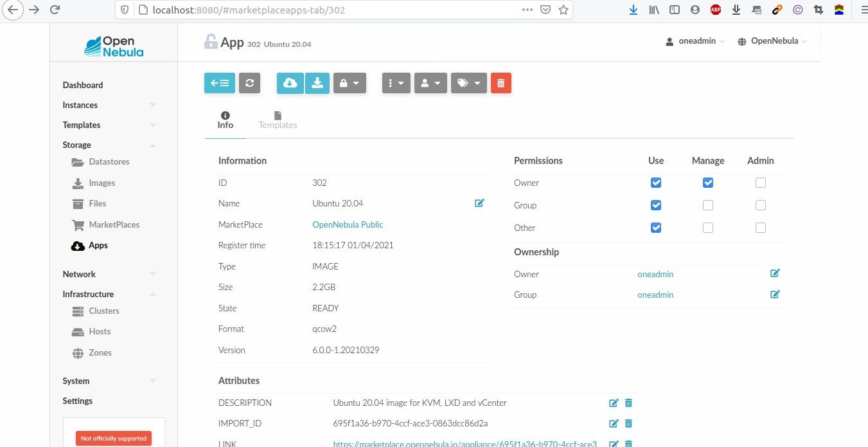Open the vertical dots actions dropdown
The height and width of the screenshot is (447, 868).
pos(396,83)
